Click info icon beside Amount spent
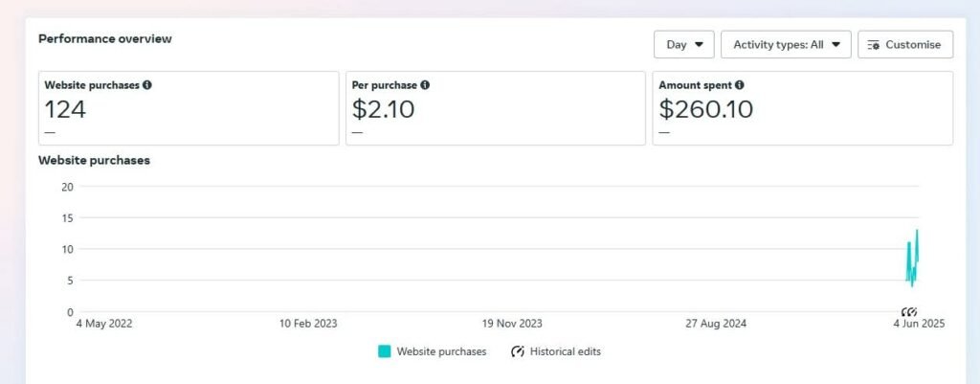This screenshot has height=384, width=980. [x=740, y=85]
